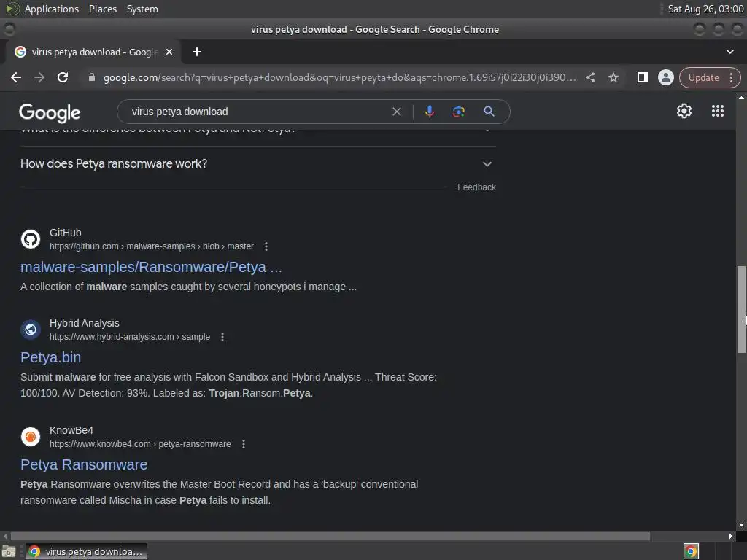This screenshot has height=560, width=747.
Task: Click the GitHub favicon in results
Action: pyautogui.click(x=31, y=239)
